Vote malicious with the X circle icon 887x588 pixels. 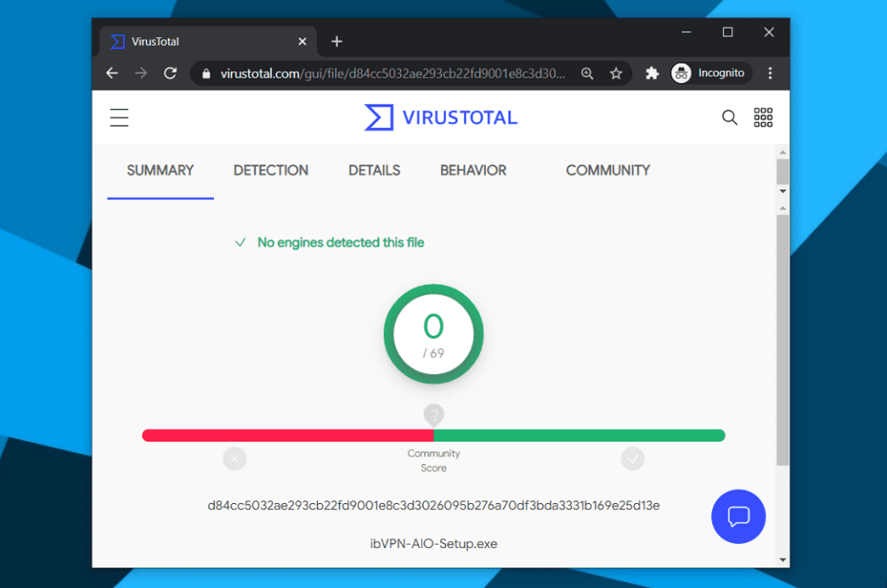click(x=235, y=458)
